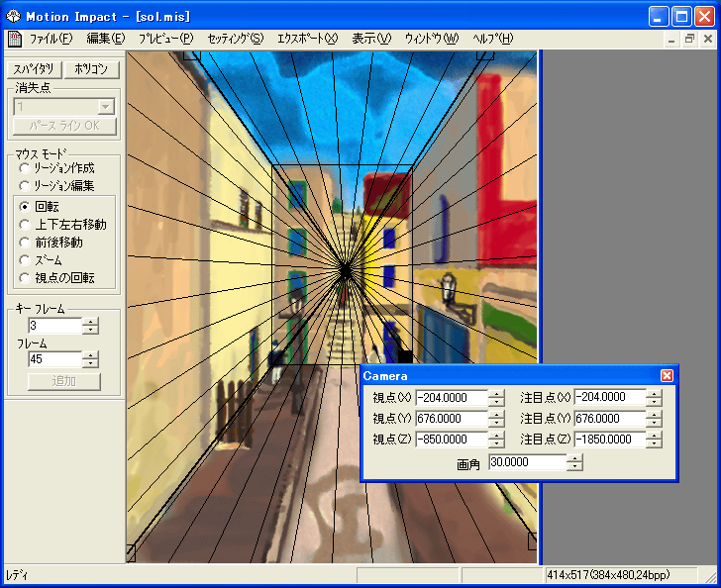Open the ヘルプ(H) menu
721x588 pixels.
pyautogui.click(x=493, y=39)
